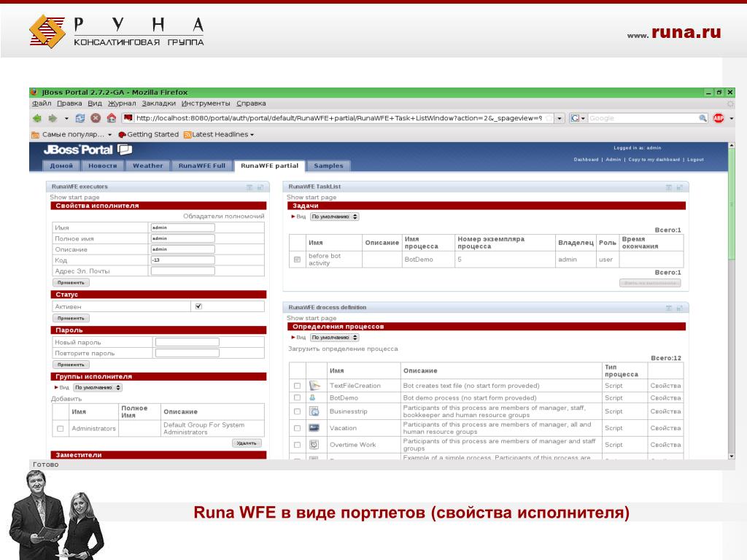This screenshot has height=560, width=747.
Task: Open the Закладки menu
Action: [x=158, y=104]
